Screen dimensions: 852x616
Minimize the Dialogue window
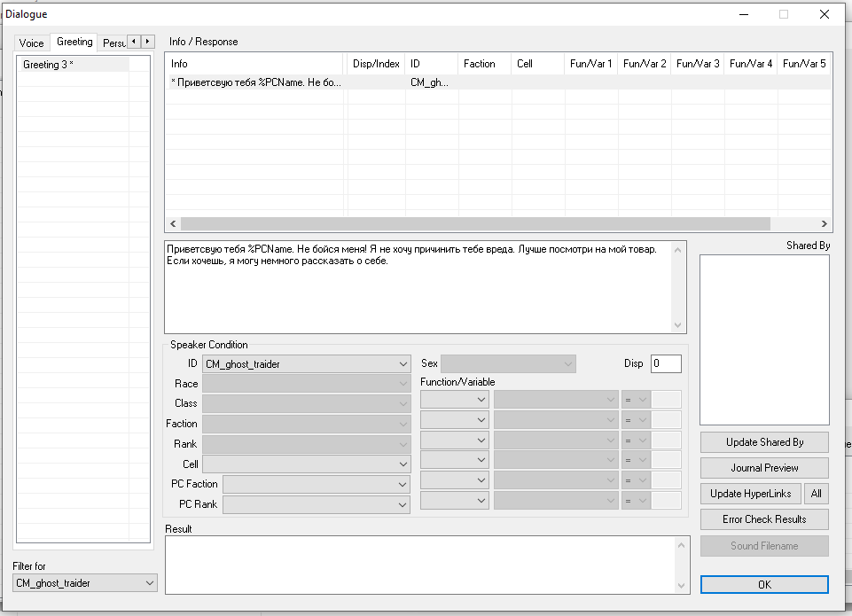[x=744, y=15]
